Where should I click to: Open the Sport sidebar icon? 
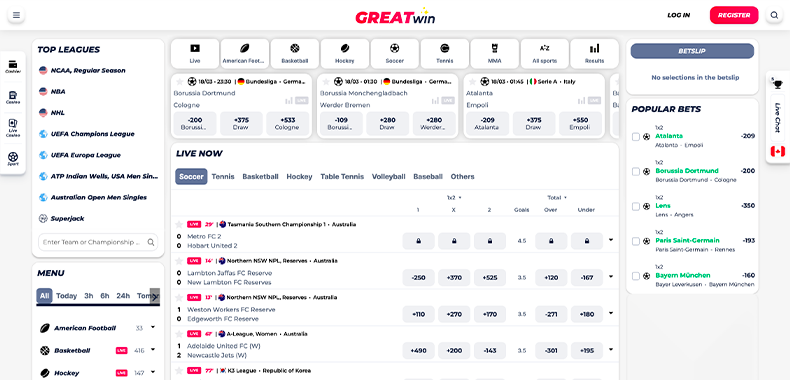(x=13, y=159)
